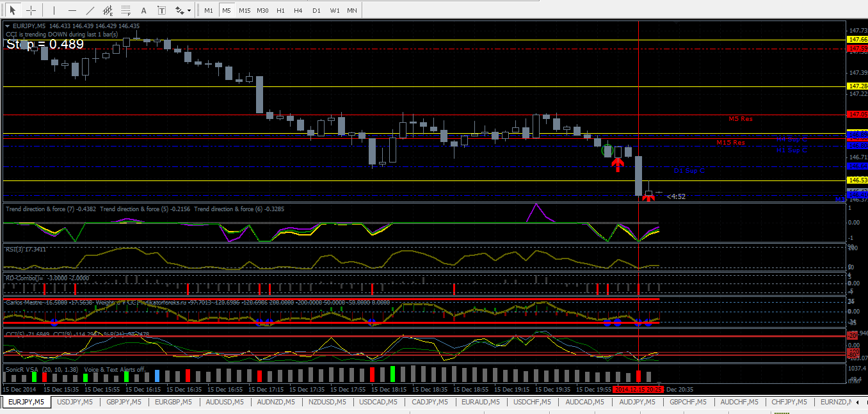Select the text label tool
The height and width of the screenshot is (414, 868).
162,10
